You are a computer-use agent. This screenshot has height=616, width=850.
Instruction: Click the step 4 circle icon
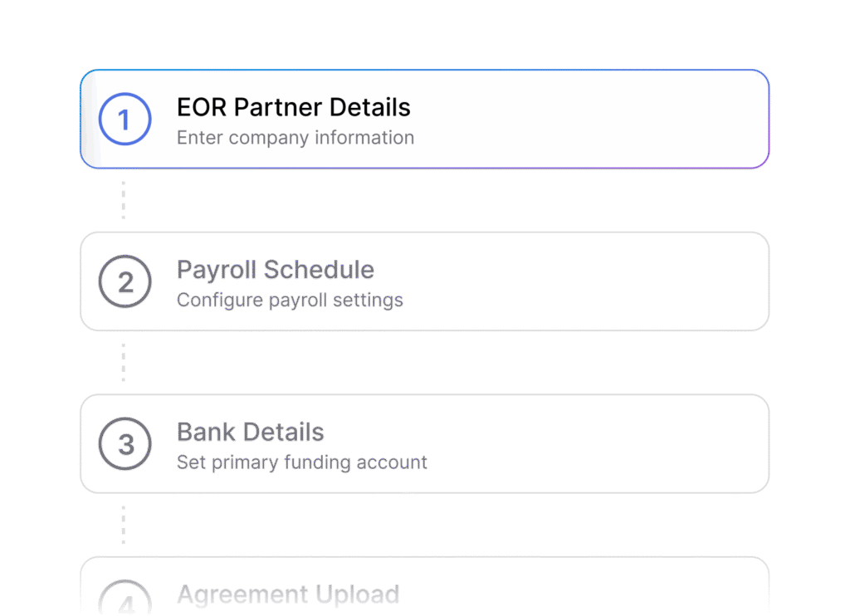click(125, 597)
